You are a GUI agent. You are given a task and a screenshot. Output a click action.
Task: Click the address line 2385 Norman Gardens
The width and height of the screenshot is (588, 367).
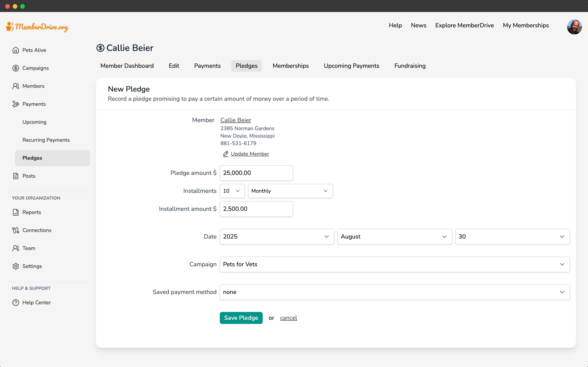click(x=247, y=128)
